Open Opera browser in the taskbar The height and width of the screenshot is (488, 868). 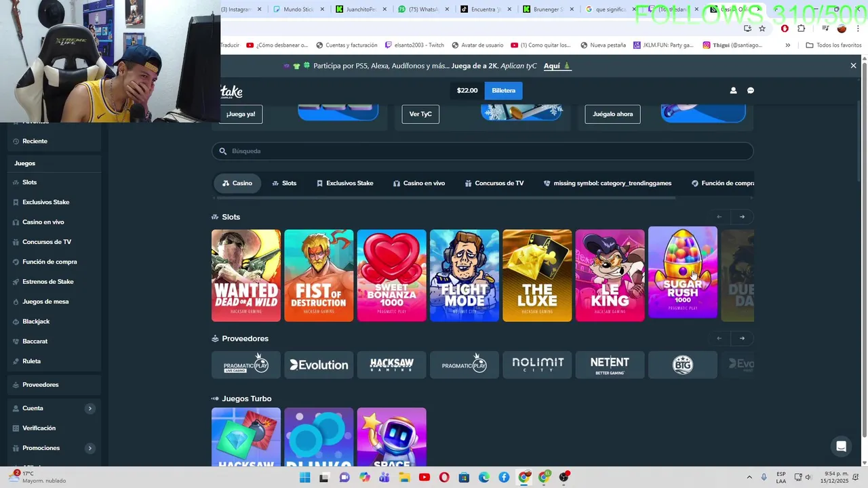pos(444,477)
